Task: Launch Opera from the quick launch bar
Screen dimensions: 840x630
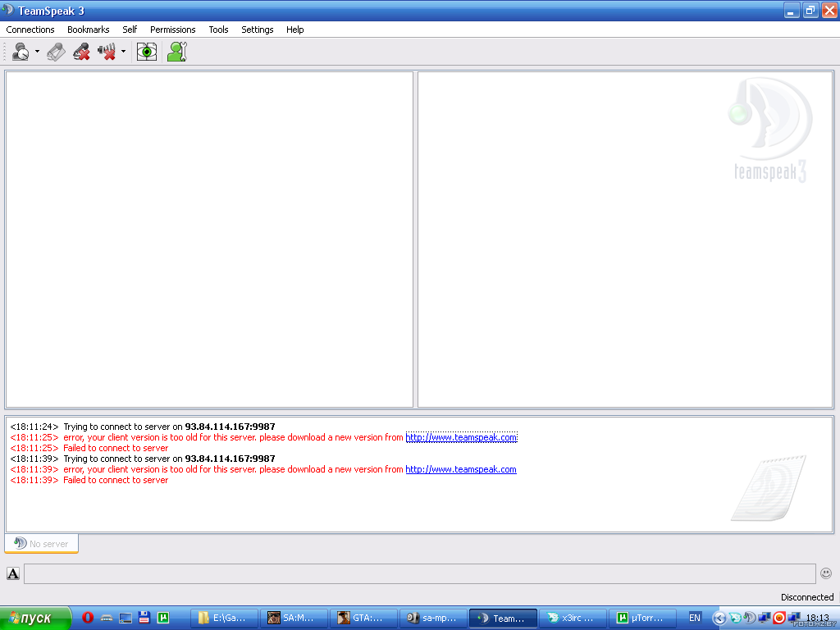Action: [88, 618]
